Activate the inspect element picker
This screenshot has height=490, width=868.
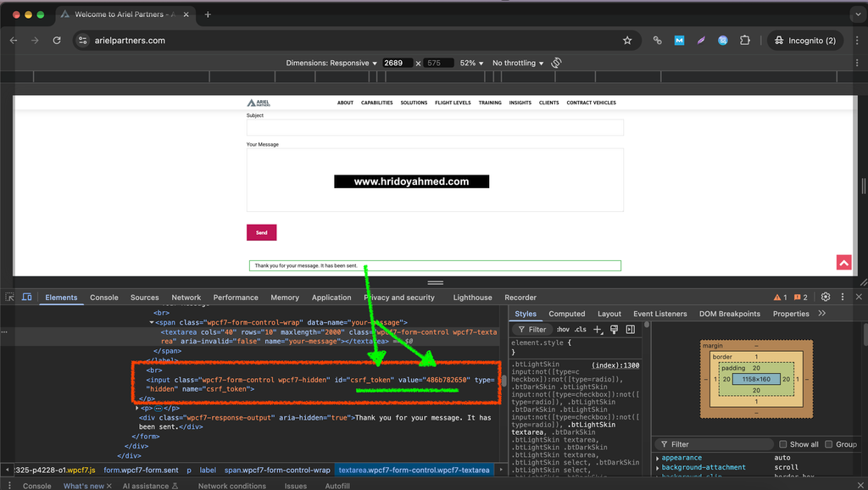(x=9, y=298)
